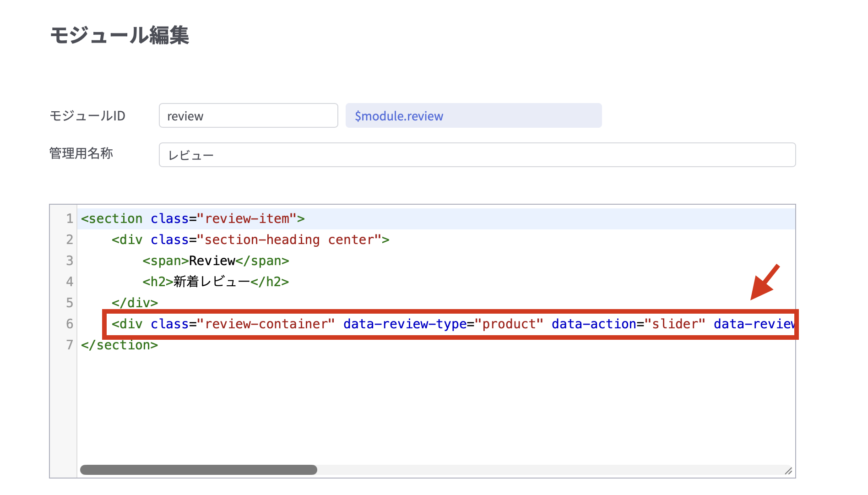Click the closing section tag on line 7
The height and width of the screenshot is (495, 868).
pos(119,345)
